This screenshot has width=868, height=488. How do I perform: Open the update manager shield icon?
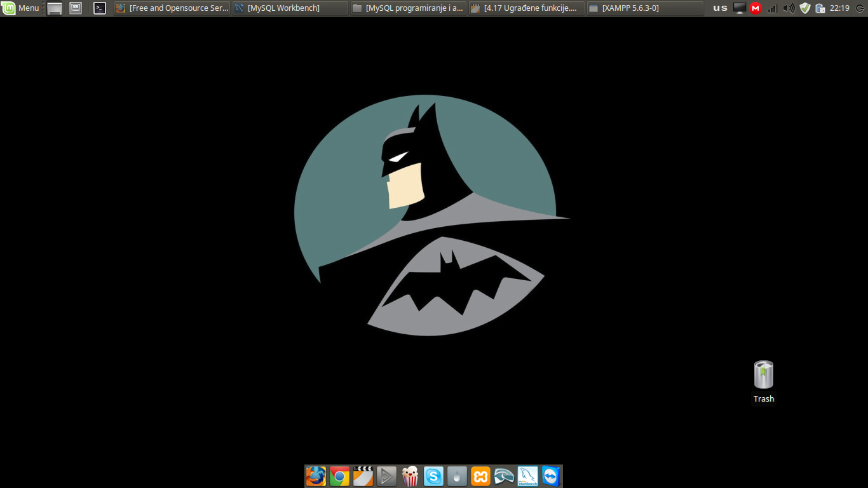tap(805, 8)
